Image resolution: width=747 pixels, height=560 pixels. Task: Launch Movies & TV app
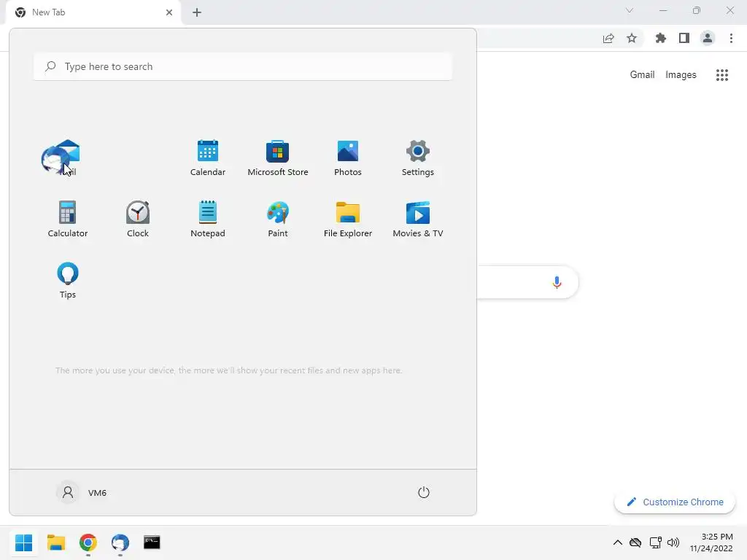coord(418,219)
